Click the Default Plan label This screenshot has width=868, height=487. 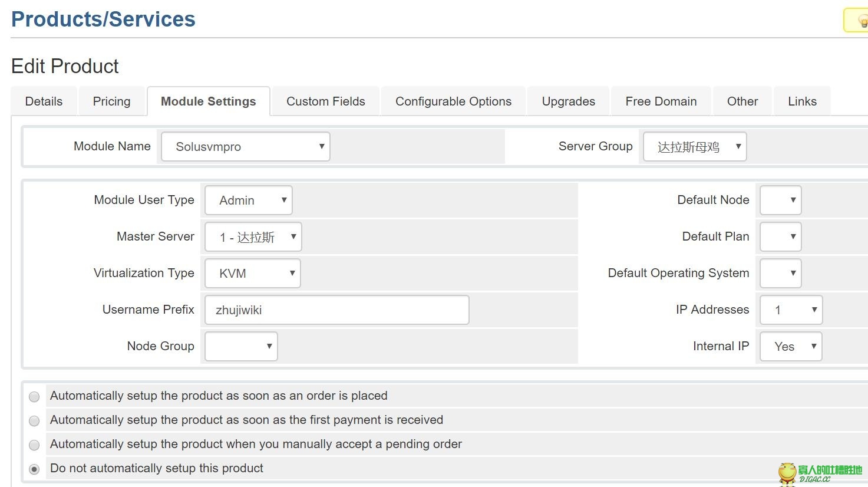[x=715, y=236]
